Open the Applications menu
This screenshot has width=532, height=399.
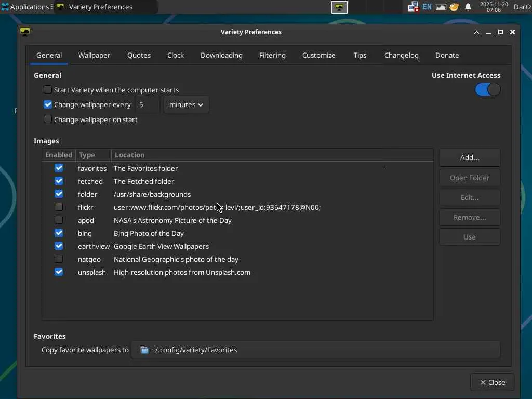(x=27, y=7)
